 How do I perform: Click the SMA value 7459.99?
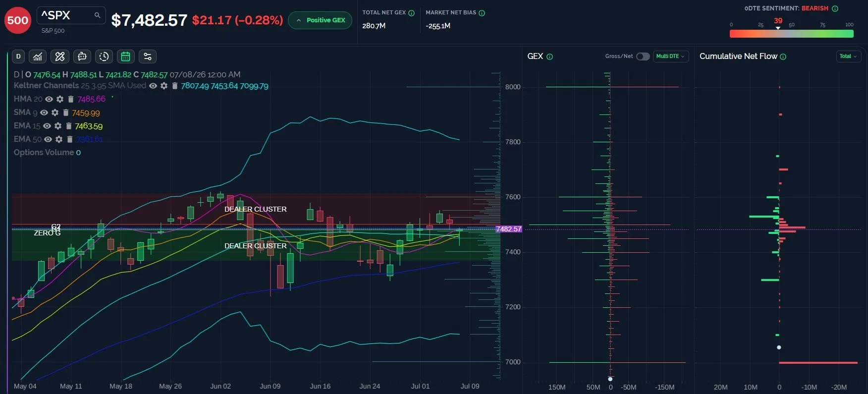pyautogui.click(x=86, y=113)
